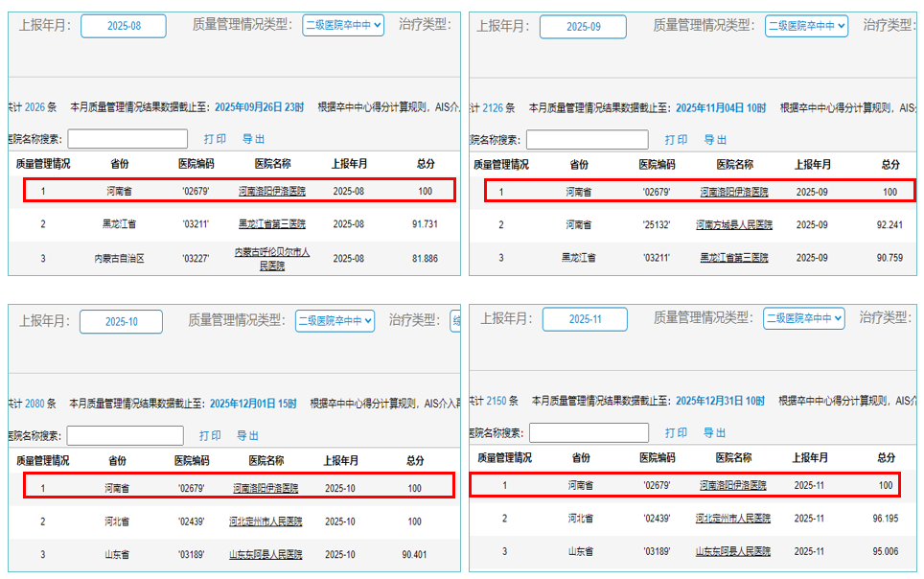Click the 2025-10 report month field
Image resolution: width=924 pixels, height=579 pixels.
point(121,322)
